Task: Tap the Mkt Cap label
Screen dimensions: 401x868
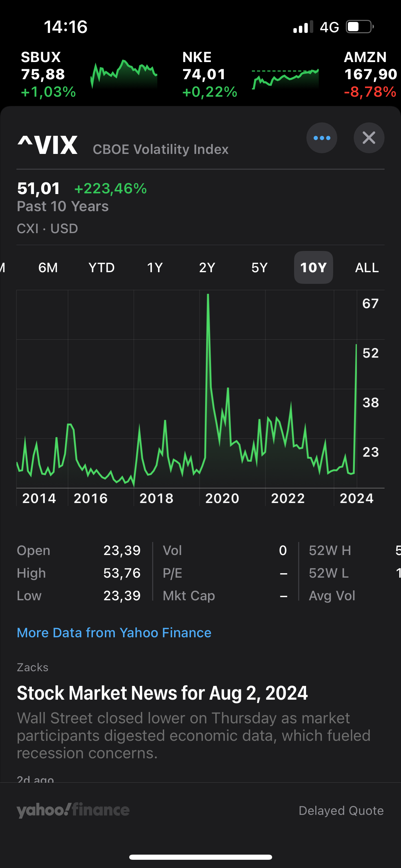Action: [x=189, y=596]
